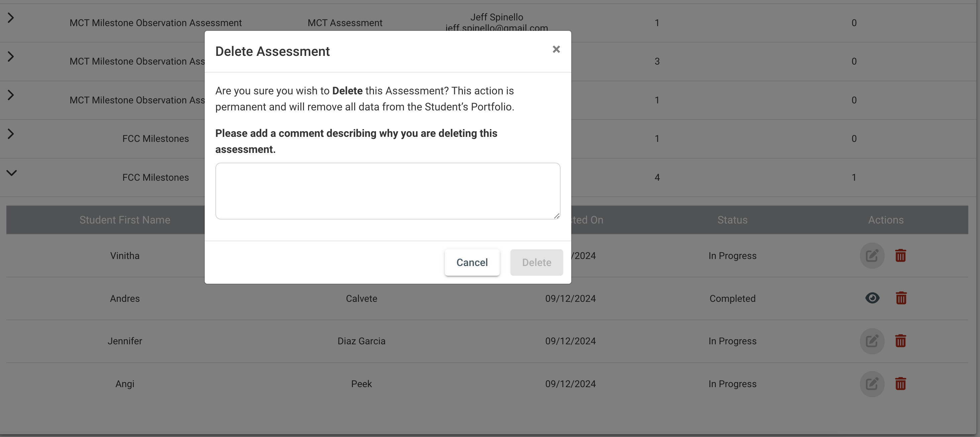This screenshot has height=437, width=980.
Task: Select the Andres first name cell
Action: (x=125, y=298)
